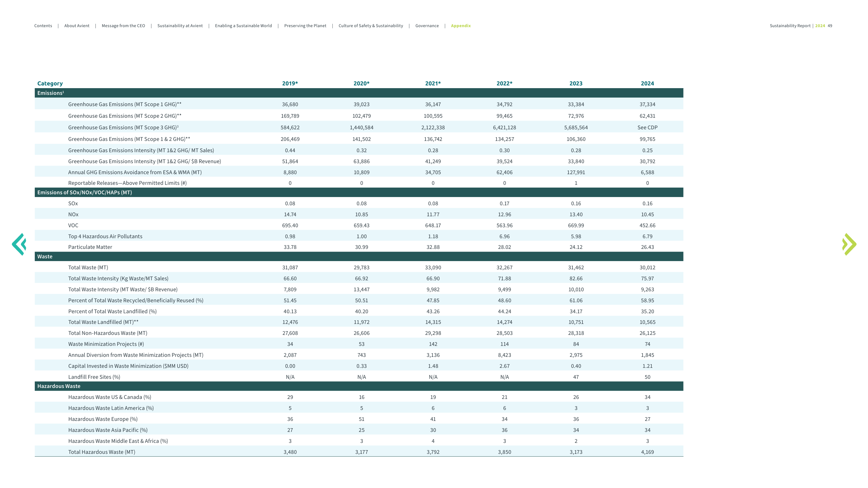Select the 2019* column header
Viewport: 868px width, 488px height.
[290, 83]
